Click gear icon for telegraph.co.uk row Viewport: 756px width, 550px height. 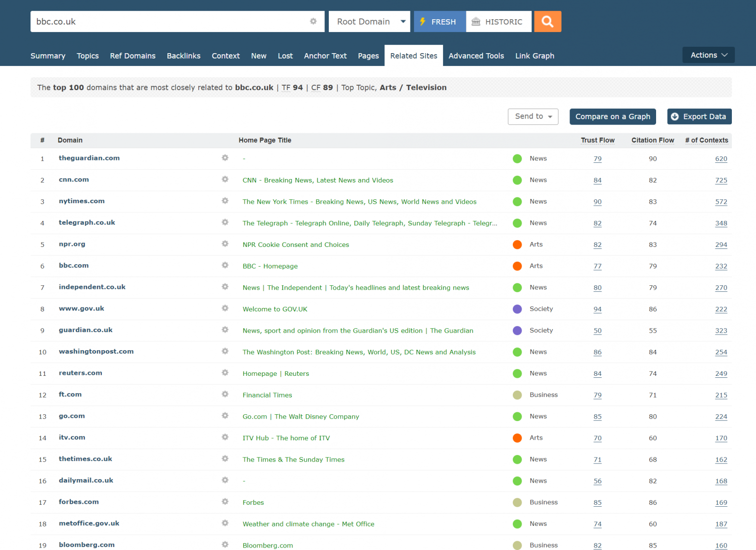[x=225, y=222]
